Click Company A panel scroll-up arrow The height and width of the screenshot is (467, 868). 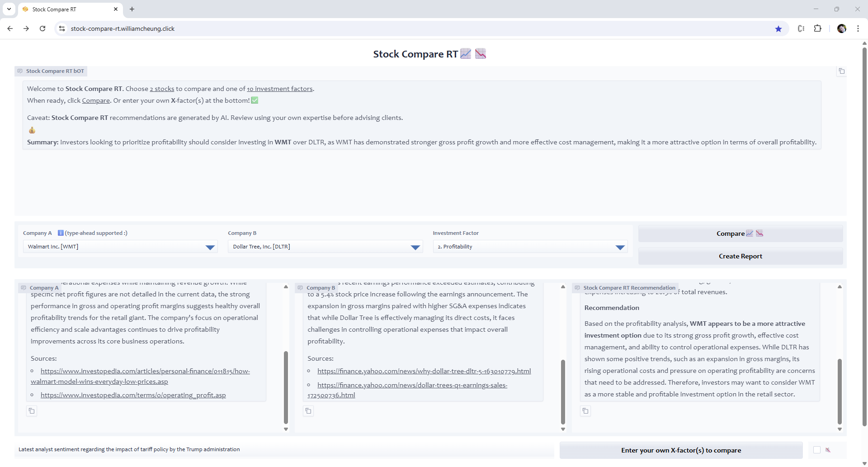point(286,287)
